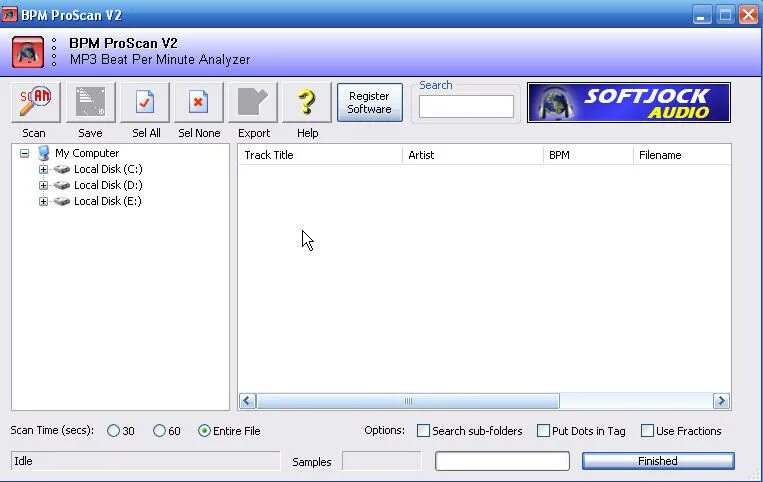Sort by Track Title column header
This screenshot has height=482, width=763.
pyautogui.click(x=320, y=155)
